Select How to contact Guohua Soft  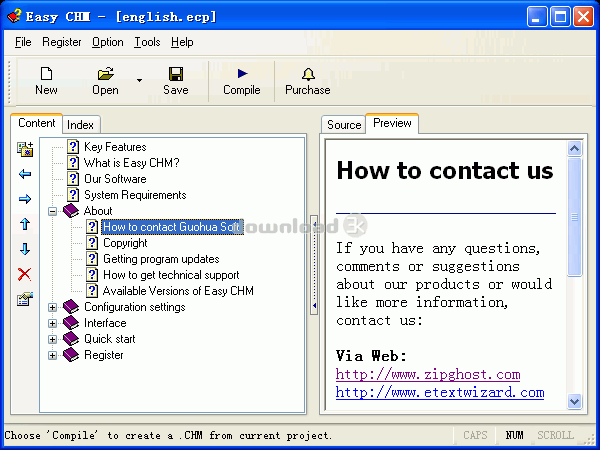pyautogui.click(x=172, y=227)
